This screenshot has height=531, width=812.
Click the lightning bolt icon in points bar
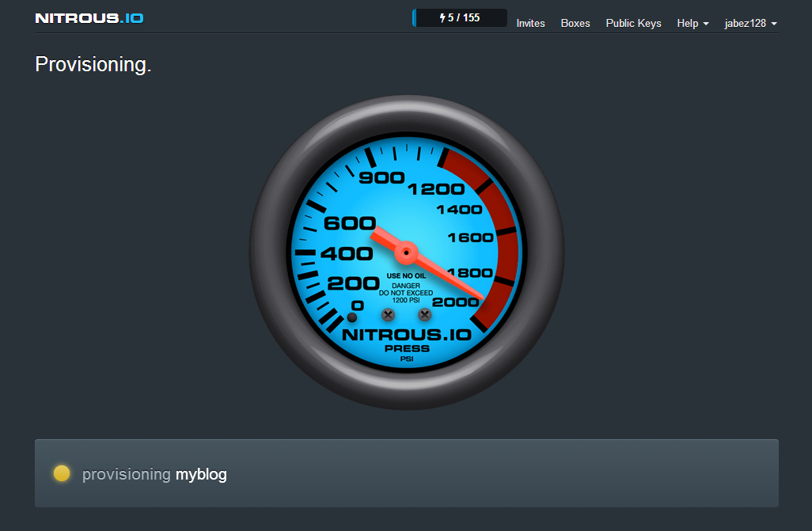[442, 18]
